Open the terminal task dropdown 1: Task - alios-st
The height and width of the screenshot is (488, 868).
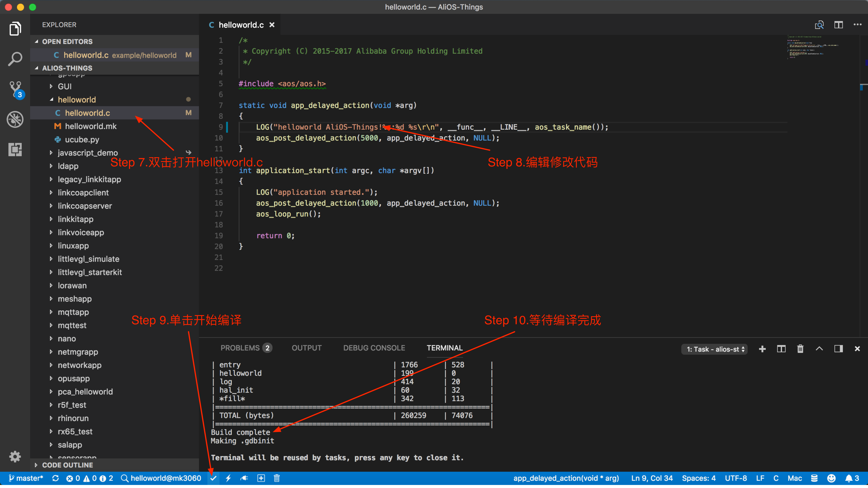[x=714, y=349]
